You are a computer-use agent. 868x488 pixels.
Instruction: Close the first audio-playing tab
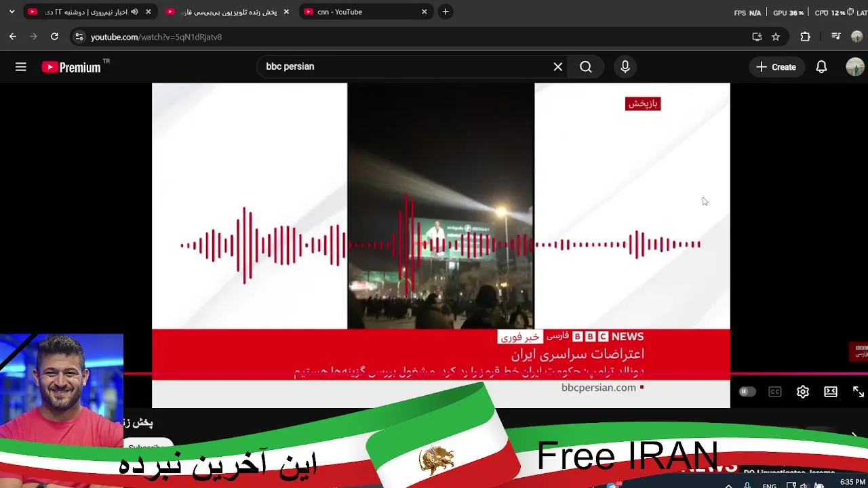[x=149, y=12]
